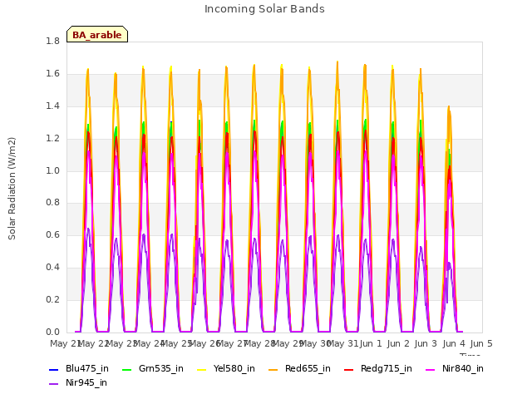
Task: Select the Redg715_in legend label
Action: pyautogui.click(x=387, y=369)
